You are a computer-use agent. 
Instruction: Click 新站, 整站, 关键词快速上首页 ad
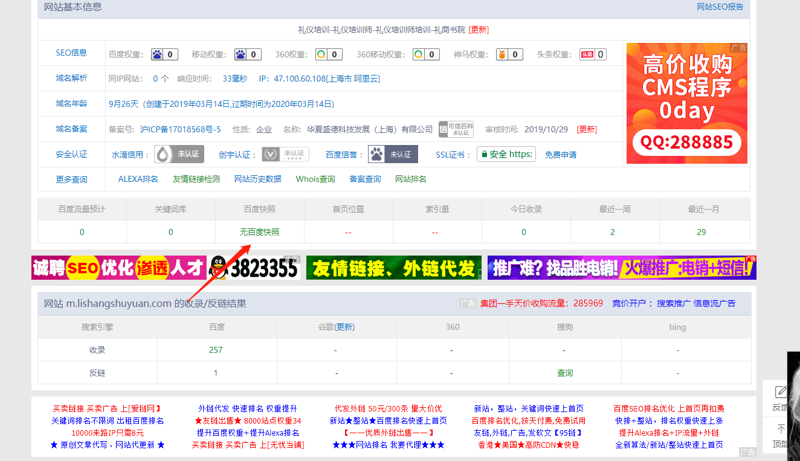click(x=529, y=408)
